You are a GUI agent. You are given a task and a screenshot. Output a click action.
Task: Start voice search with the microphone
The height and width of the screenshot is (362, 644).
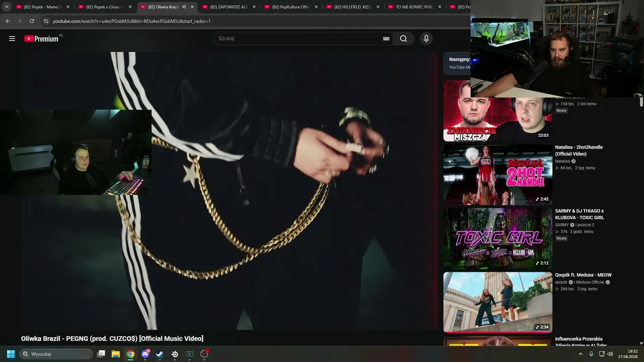click(x=426, y=39)
